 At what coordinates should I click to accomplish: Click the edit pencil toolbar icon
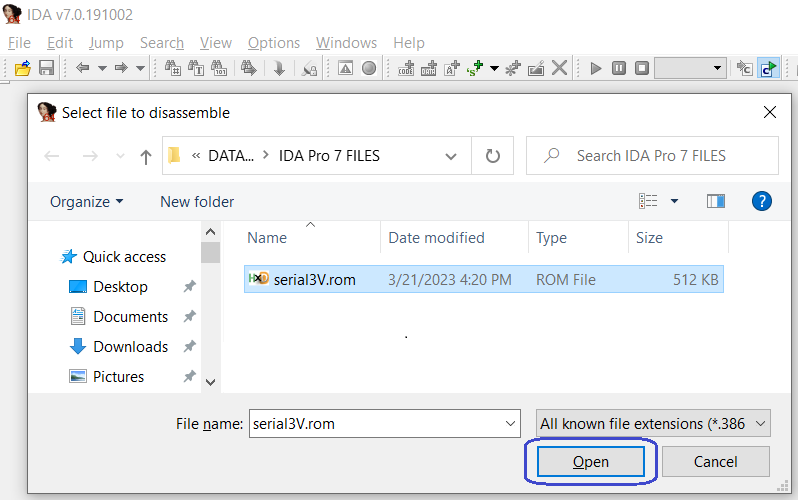click(x=536, y=68)
